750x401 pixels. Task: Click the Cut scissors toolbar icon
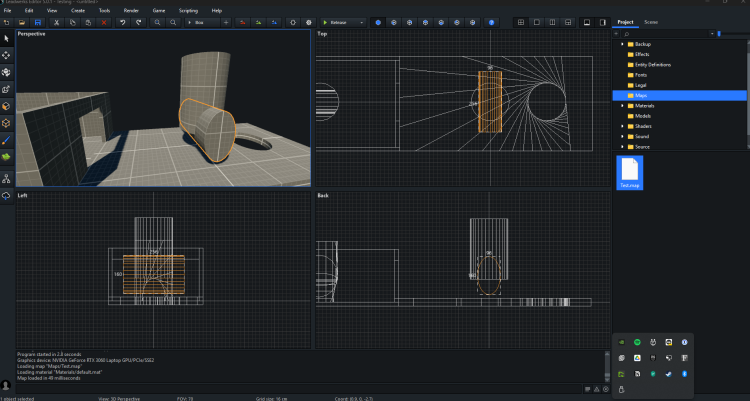coord(57,21)
